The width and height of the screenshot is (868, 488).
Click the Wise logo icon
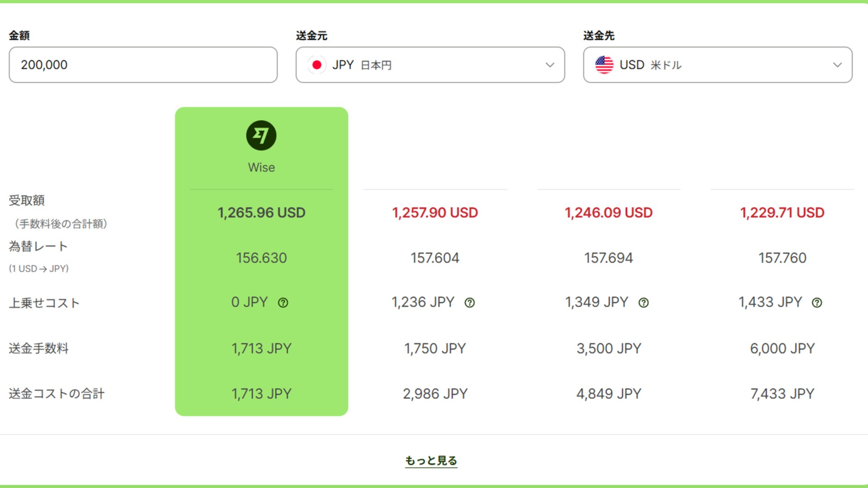pos(261,136)
